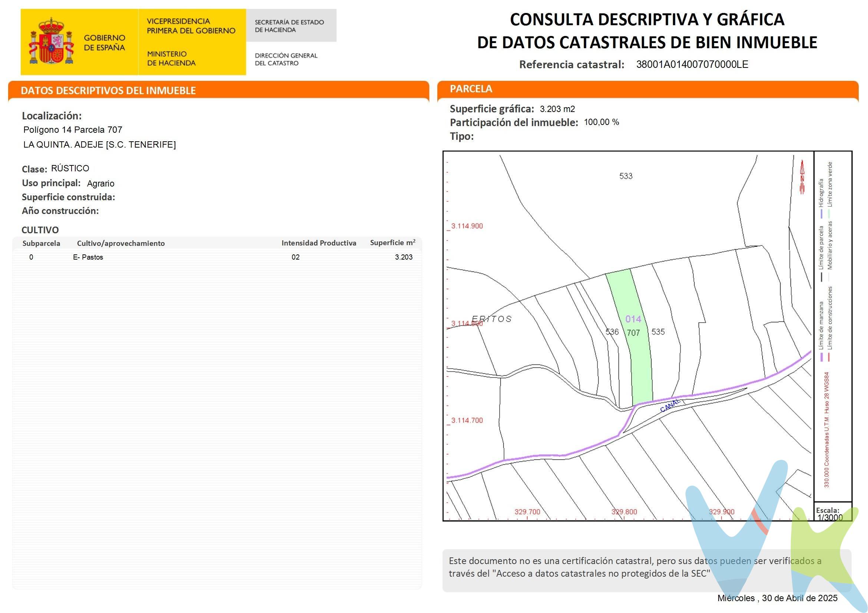Click the 'CULTIVO' table heading
868x613 pixels.
[40, 230]
